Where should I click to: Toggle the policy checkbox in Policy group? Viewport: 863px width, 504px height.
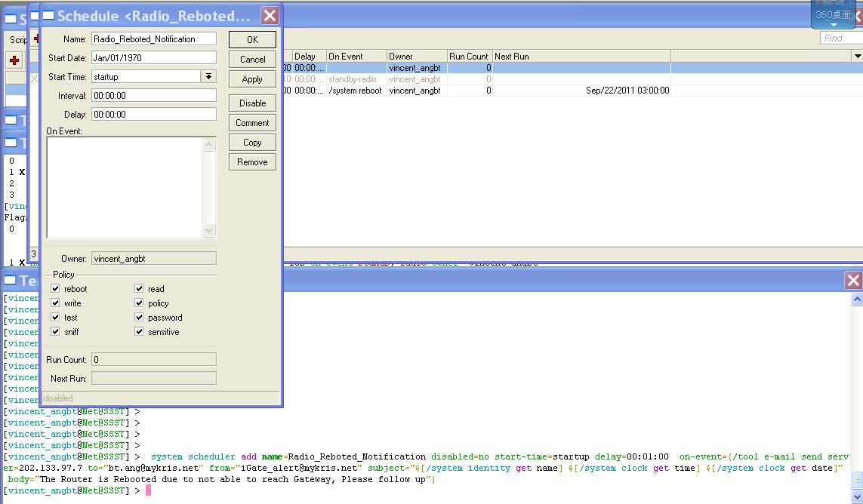139,303
